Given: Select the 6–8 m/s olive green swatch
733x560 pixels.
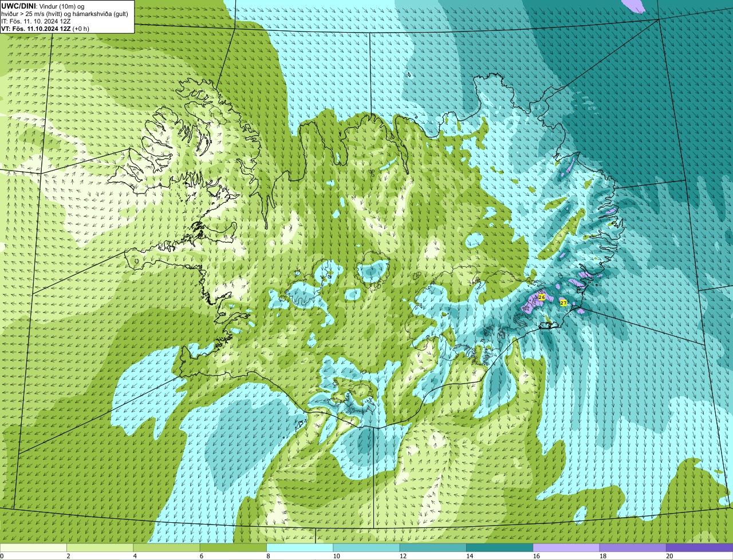Looking at the screenshot, I should 233,547.
